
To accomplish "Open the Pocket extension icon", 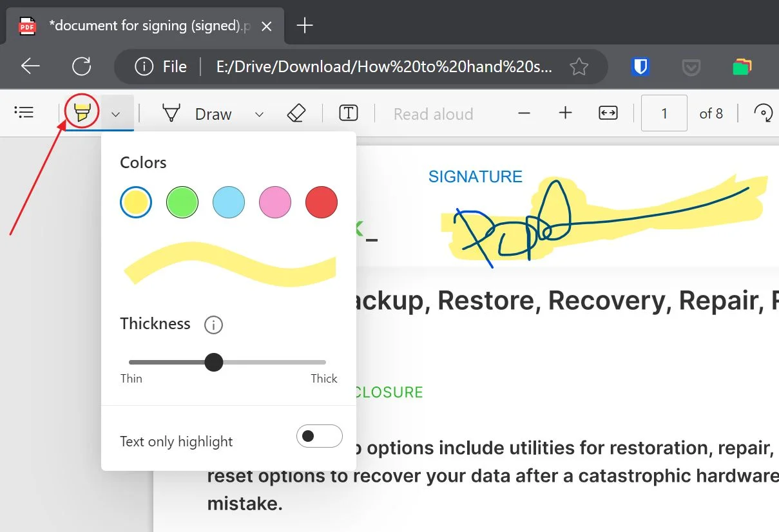I will pyautogui.click(x=691, y=66).
